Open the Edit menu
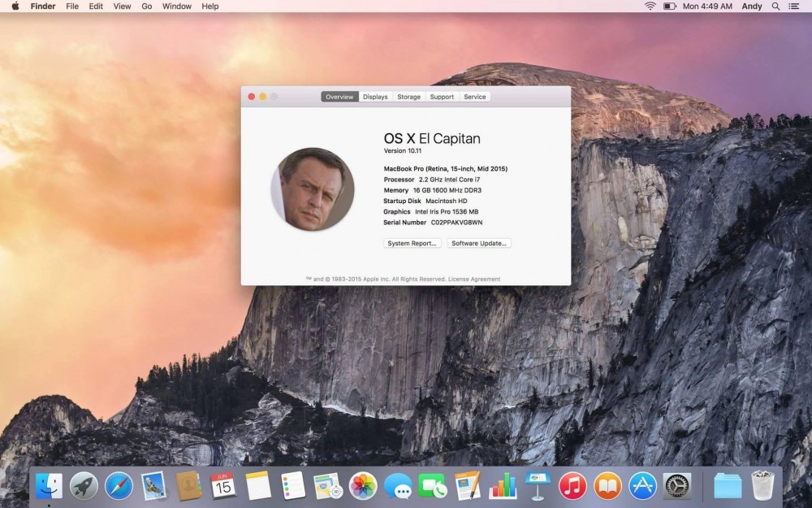The height and width of the screenshot is (508, 812). [x=96, y=7]
